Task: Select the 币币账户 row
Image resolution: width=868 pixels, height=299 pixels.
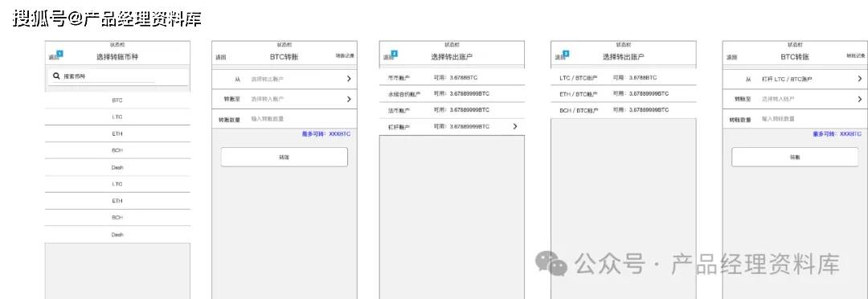Action: (452, 78)
